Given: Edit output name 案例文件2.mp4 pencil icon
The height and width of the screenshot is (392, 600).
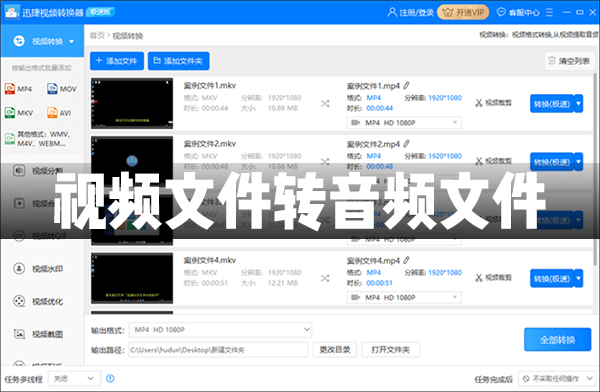Looking at the screenshot, I should (x=406, y=144).
